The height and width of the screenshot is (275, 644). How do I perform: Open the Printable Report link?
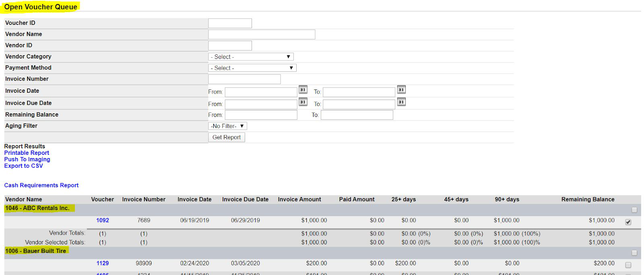coord(27,153)
